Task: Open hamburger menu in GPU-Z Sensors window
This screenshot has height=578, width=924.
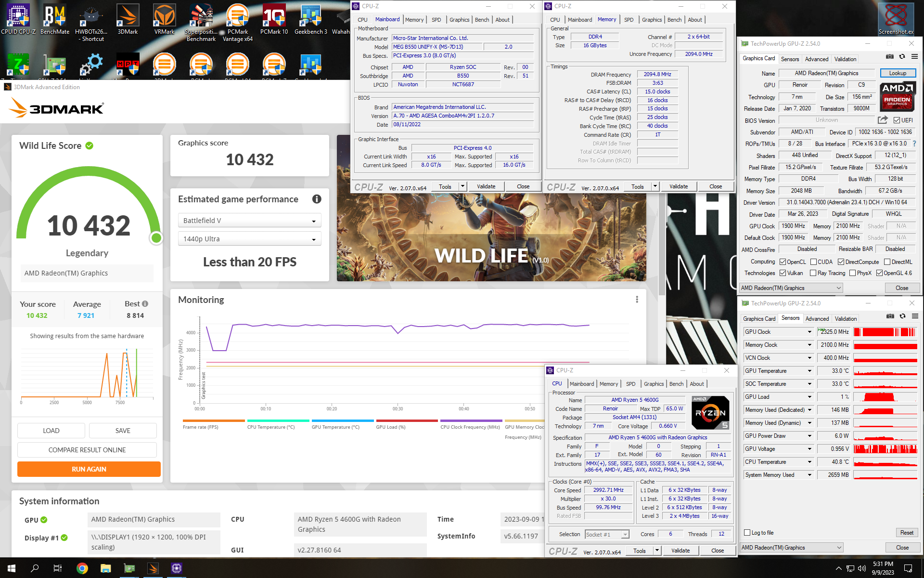Action: 915,316
